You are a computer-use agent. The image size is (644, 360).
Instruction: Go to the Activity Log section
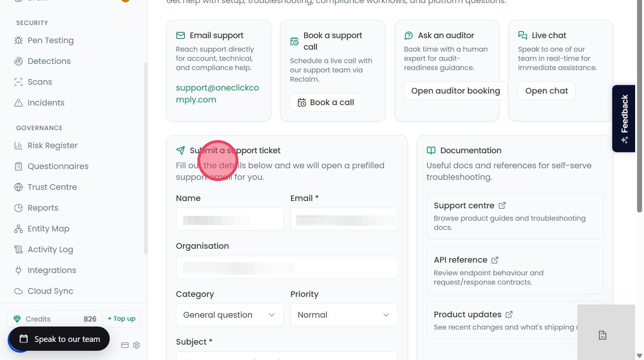(x=50, y=249)
